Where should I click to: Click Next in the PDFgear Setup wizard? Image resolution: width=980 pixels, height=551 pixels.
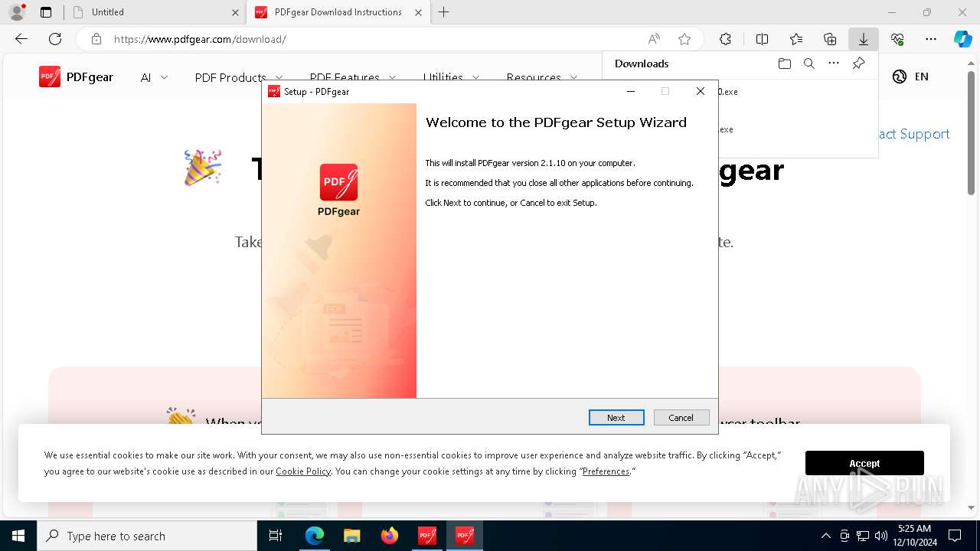tap(616, 417)
